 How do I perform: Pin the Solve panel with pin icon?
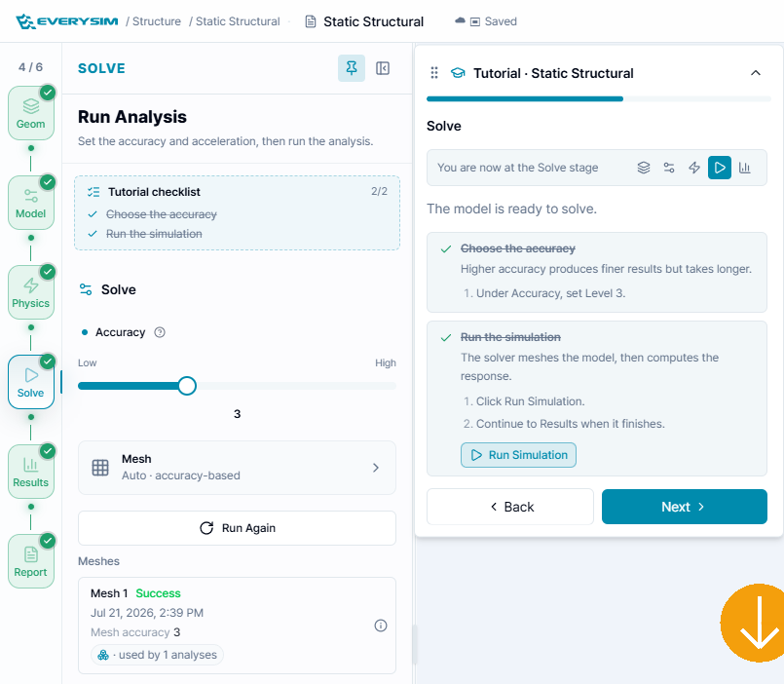[x=351, y=68]
